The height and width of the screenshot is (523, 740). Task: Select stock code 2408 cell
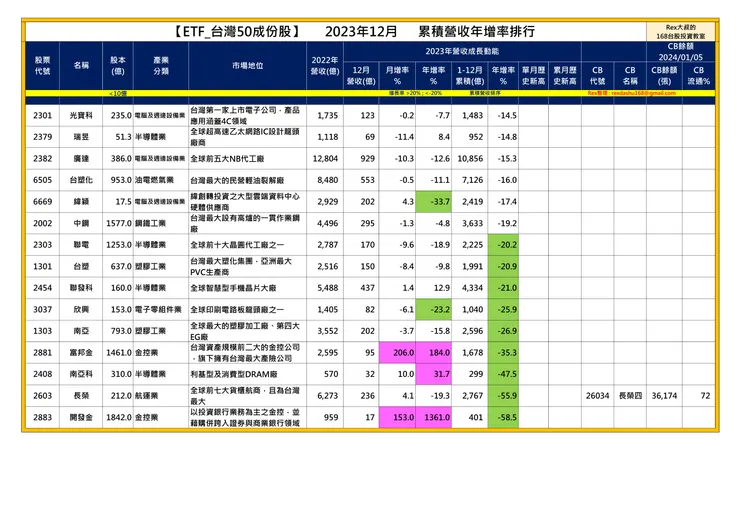(x=42, y=374)
